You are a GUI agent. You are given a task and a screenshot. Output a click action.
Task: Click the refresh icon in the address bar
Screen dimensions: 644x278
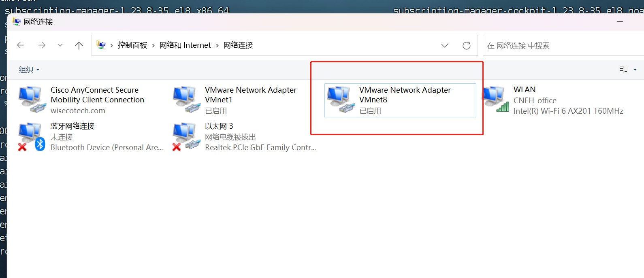pos(467,46)
